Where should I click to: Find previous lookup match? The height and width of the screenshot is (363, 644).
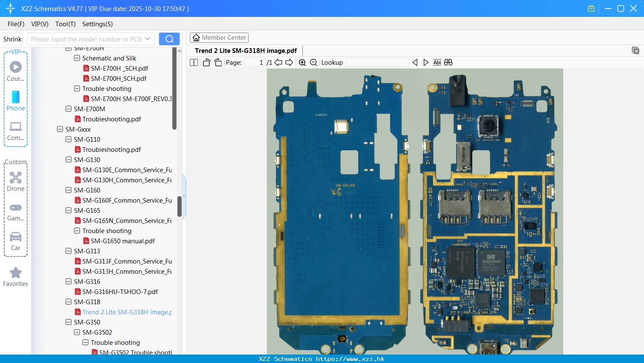pyautogui.click(x=415, y=62)
